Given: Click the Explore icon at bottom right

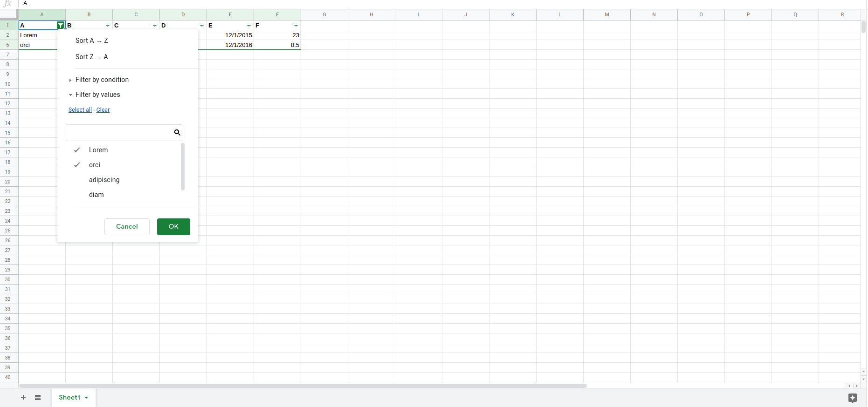Looking at the screenshot, I should pyautogui.click(x=853, y=398).
